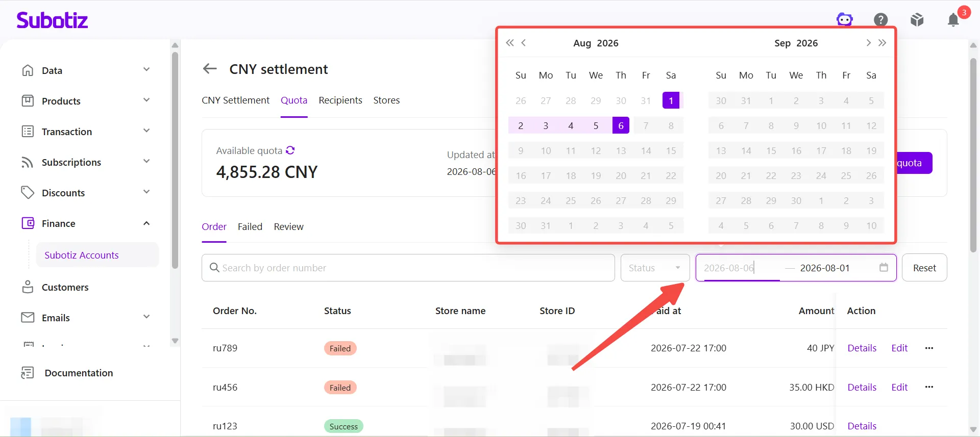This screenshot has height=437, width=980.
Task: Click the calendar icon in date range field
Action: pos(884,267)
